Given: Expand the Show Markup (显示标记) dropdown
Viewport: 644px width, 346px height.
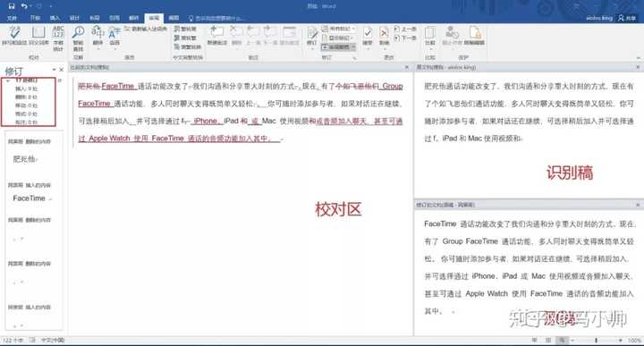Looking at the screenshot, I should pos(338,38).
